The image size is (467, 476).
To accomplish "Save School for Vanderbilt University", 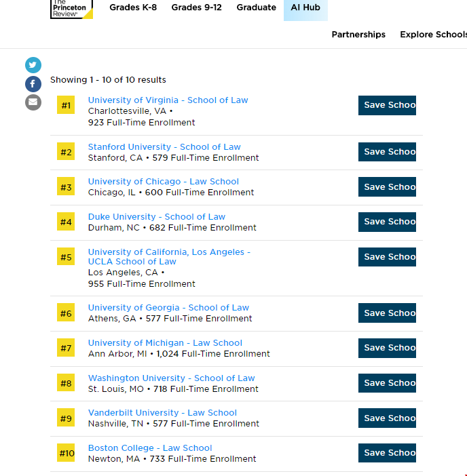I will (387, 418).
